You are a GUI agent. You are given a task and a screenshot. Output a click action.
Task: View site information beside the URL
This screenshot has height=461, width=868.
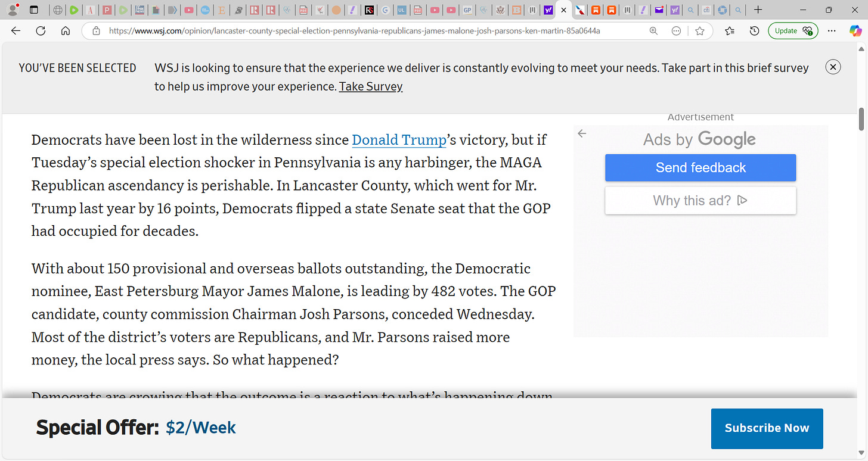(x=95, y=31)
